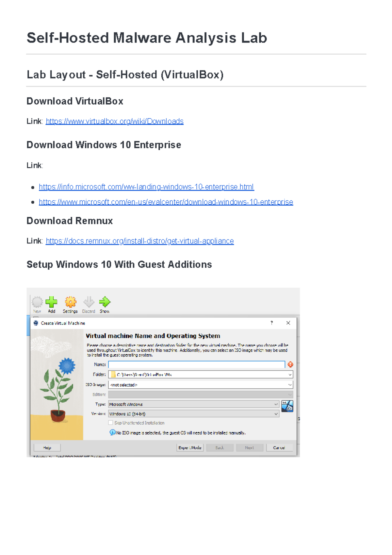Viewport: 392px width, 555px height.
Task: Click the question mark help icon in title bar
Action: 271,323
